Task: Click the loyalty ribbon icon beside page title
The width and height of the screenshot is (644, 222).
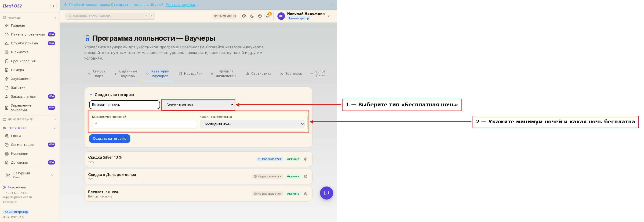Action: (87, 38)
